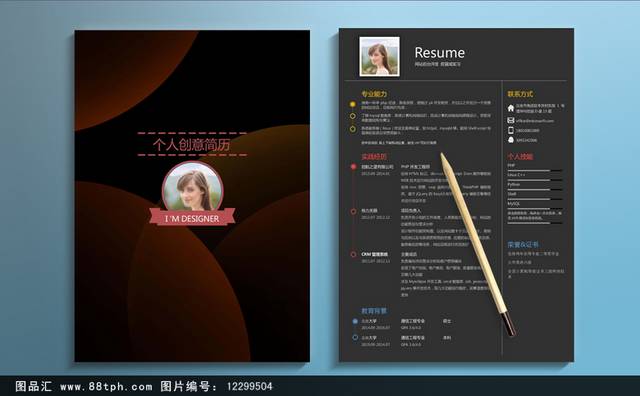This screenshot has height=396, width=640.
Task: Click the PHP skill level bar
Action: (535, 170)
